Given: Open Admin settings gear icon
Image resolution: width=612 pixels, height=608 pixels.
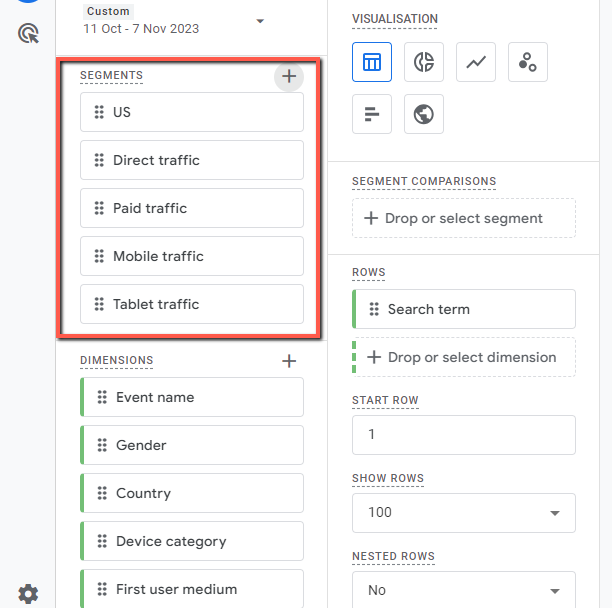Looking at the screenshot, I should (x=28, y=594).
